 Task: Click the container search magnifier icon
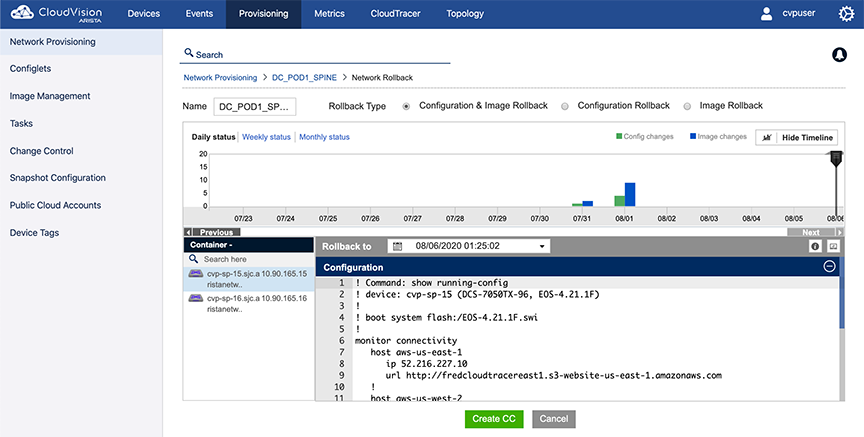point(193,258)
